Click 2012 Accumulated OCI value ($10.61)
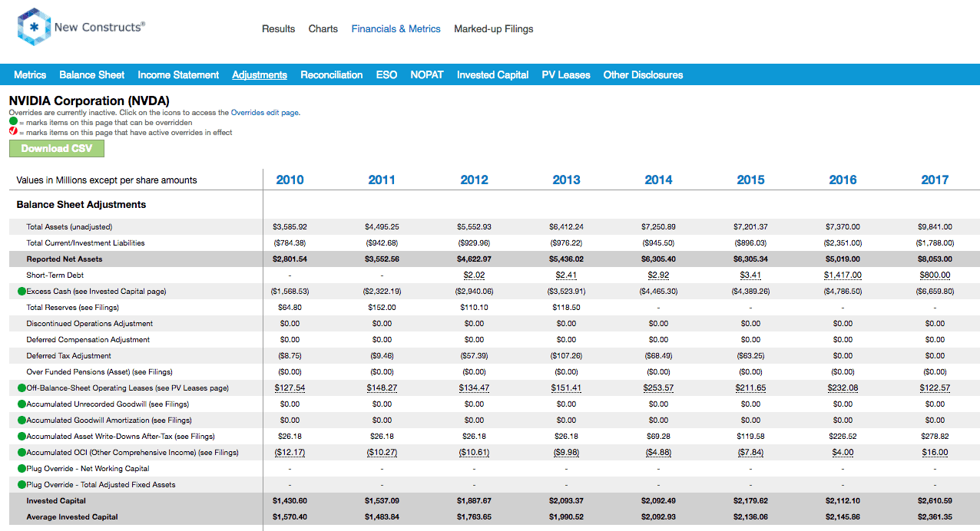Screen dimensions: 980x531 tap(474, 453)
